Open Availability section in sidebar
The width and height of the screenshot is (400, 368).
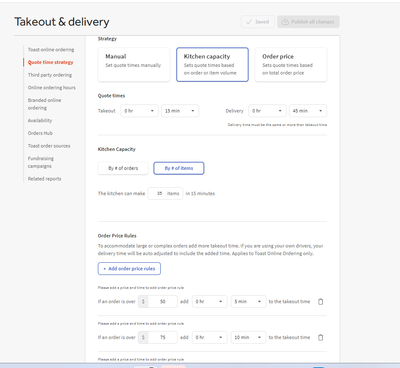click(x=40, y=120)
